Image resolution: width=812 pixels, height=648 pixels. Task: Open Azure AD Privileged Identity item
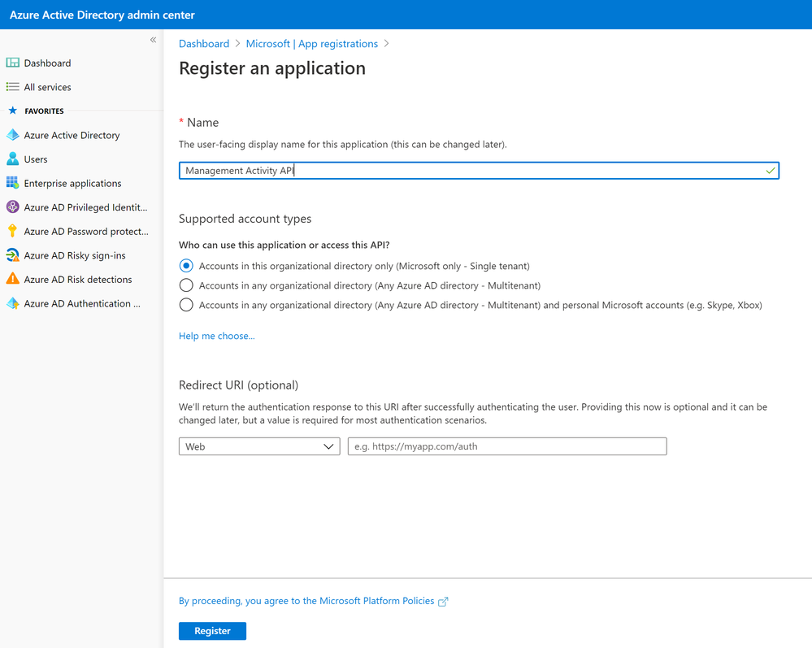pos(85,207)
